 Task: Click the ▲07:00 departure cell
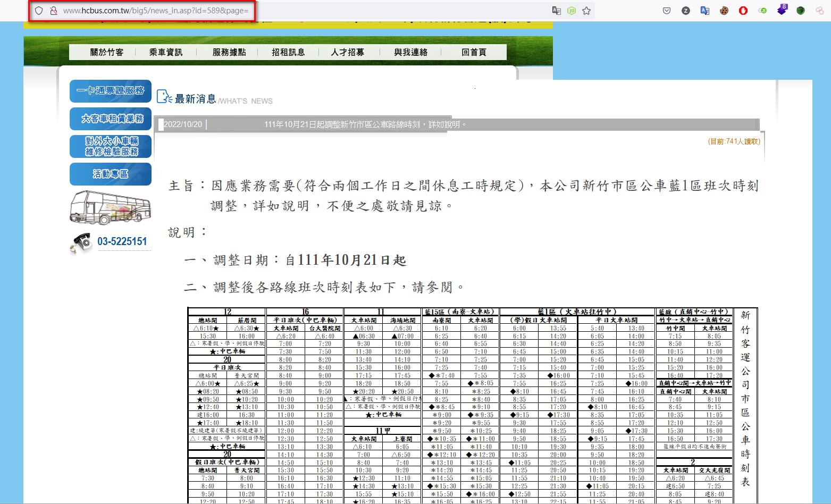402,336
